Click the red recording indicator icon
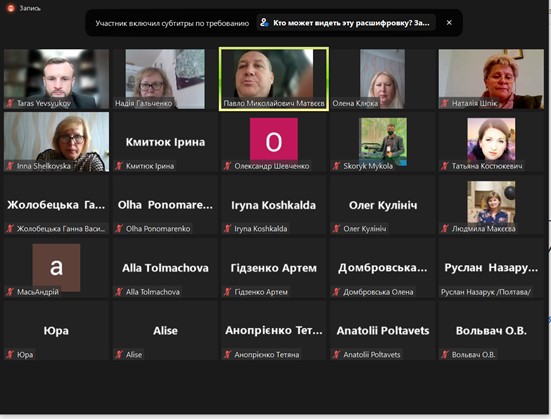The height and width of the screenshot is (419, 551). (11, 8)
